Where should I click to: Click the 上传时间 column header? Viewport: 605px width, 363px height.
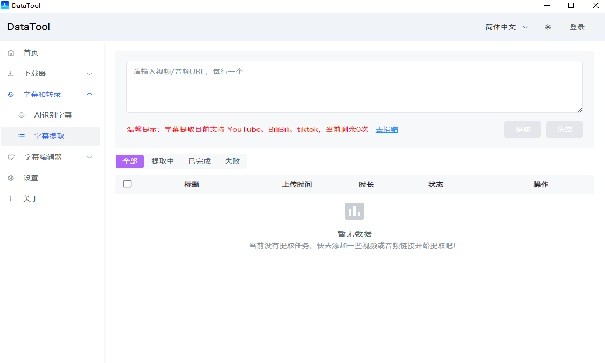297,184
